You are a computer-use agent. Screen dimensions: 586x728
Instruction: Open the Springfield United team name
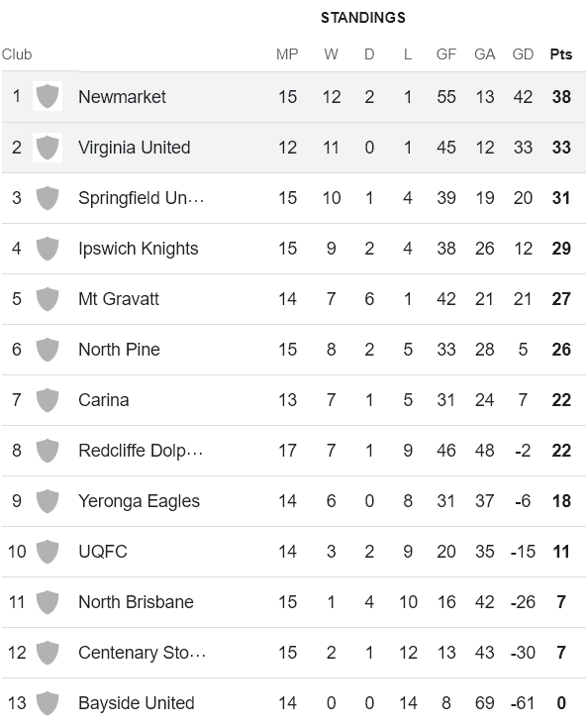point(141,198)
